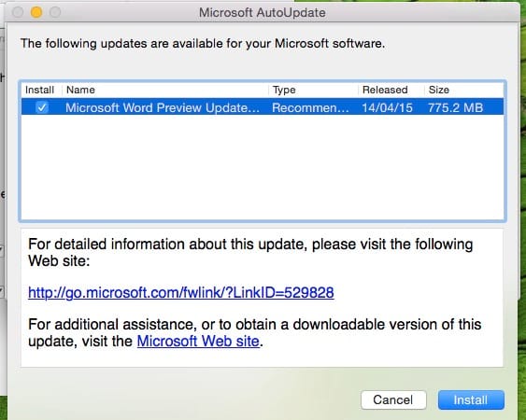Uncheck the Microsoft Word Preview Update install checkbox

coord(42,107)
